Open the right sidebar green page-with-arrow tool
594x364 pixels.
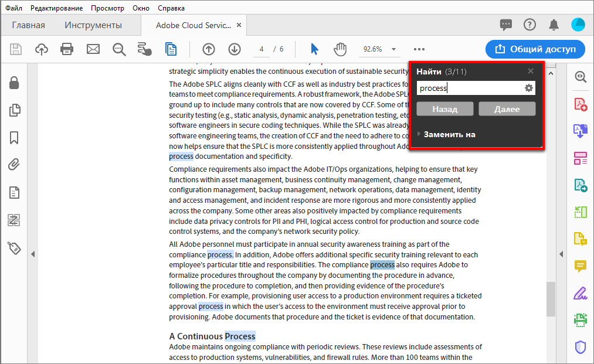pyautogui.click(x=581, y=185)
